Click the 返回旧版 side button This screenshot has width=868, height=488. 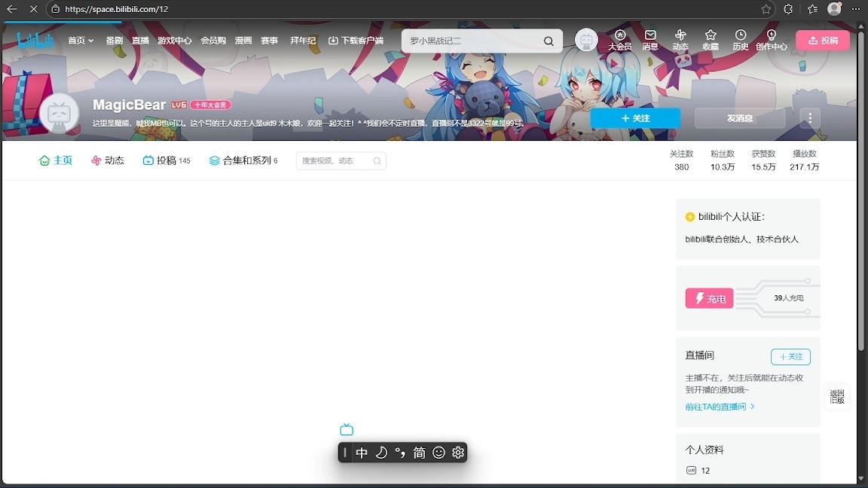pos(837,397)
